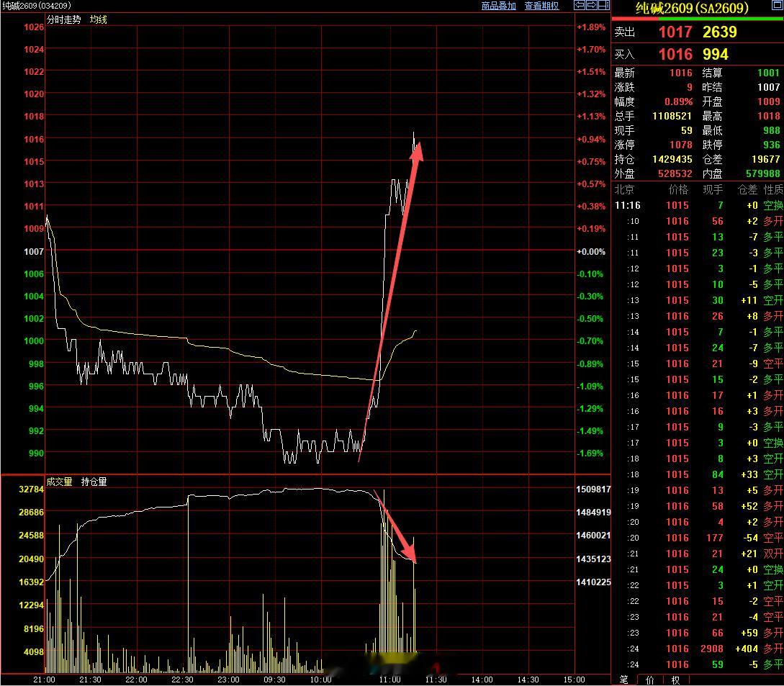Screen dimensions: 784x686
Task: Click the 纯碱2609(SA2609) quote panel title
Action: [x=692, y=8]
